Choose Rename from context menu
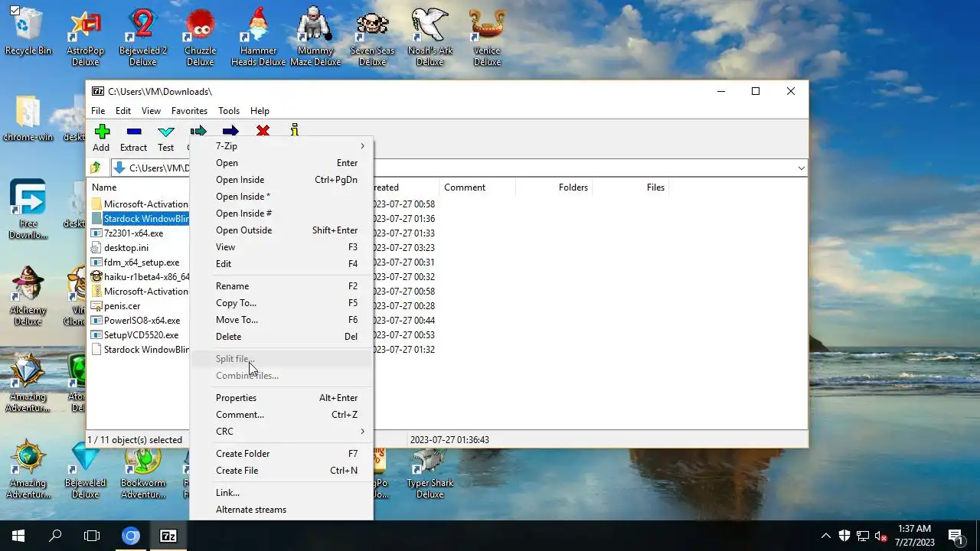 [281, 286]
